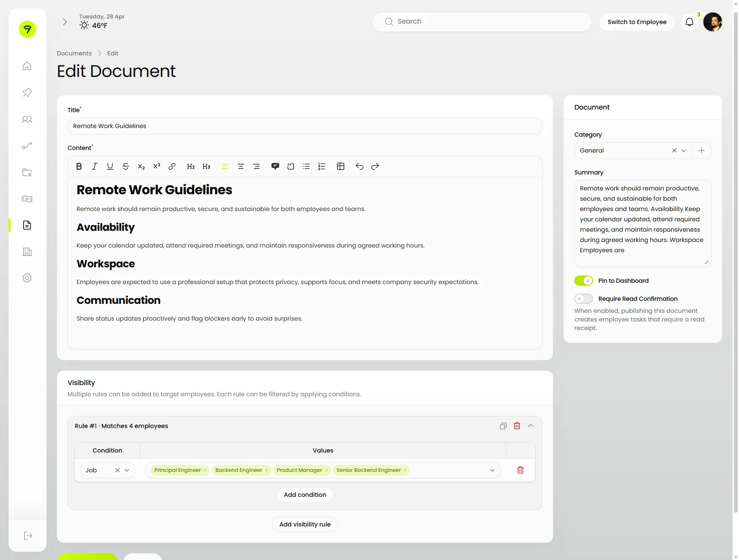Toggle bold formatting in the editor
The image size is (739, 560).
[x=79, y=166]
